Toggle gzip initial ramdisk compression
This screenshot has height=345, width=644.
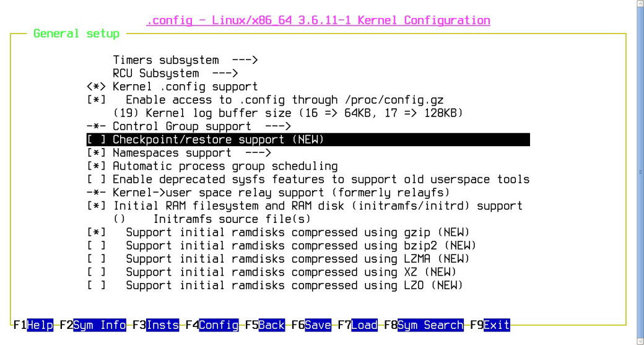[x=96, y=233]
